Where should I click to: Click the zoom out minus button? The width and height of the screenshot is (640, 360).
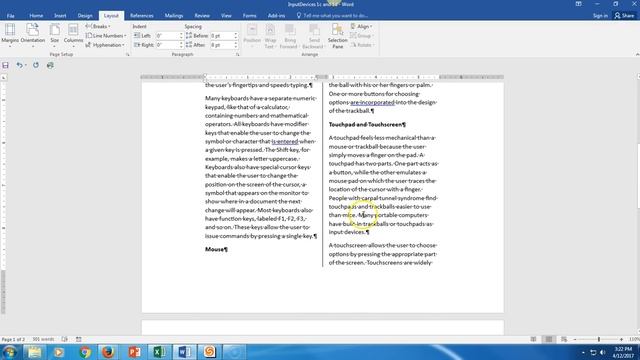coord(575,340)
